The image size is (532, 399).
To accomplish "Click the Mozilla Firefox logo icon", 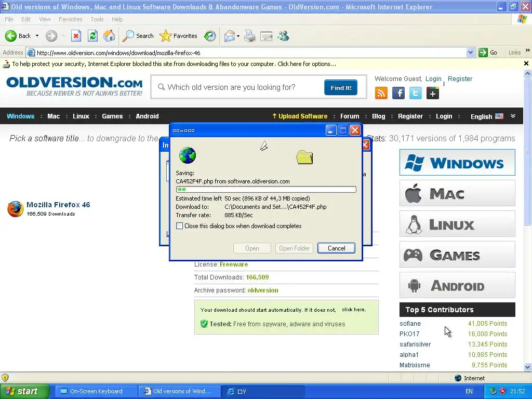I will tap(15, 209).
